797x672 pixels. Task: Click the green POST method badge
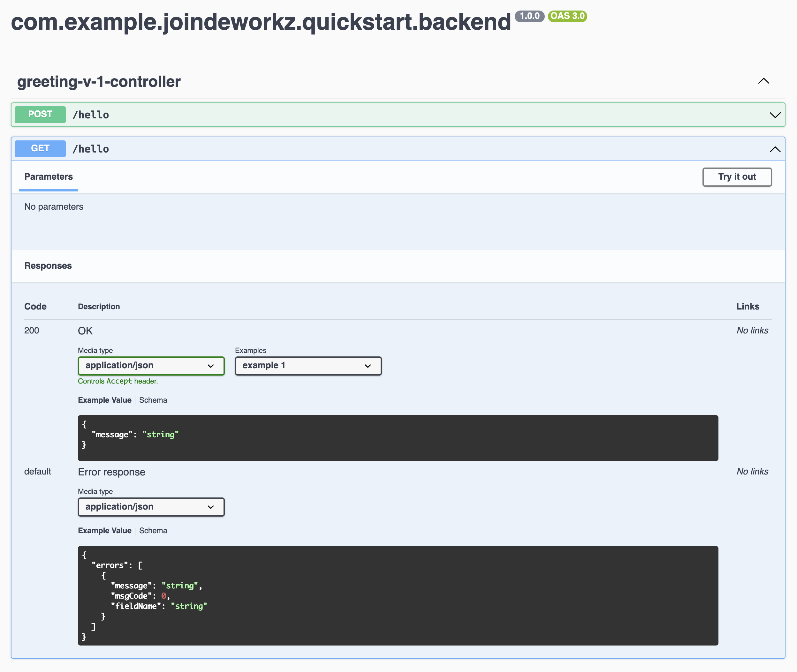pyautogui.click(x=40, y=114)
